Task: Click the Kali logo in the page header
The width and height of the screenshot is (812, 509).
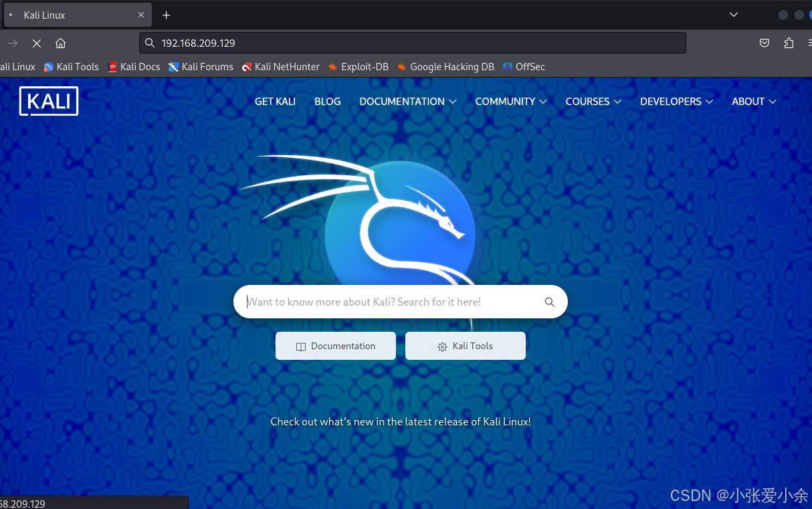Action: (x=49, y=101)
